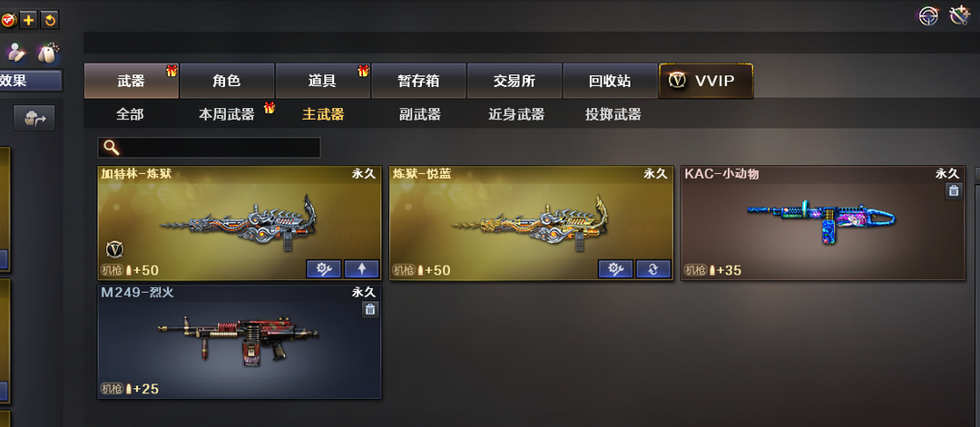Click the swap arrows icon on 炼狱-悦蓝
Viewport: 980px width, 427px height.
pyautogui.click(x=653, y=269)
